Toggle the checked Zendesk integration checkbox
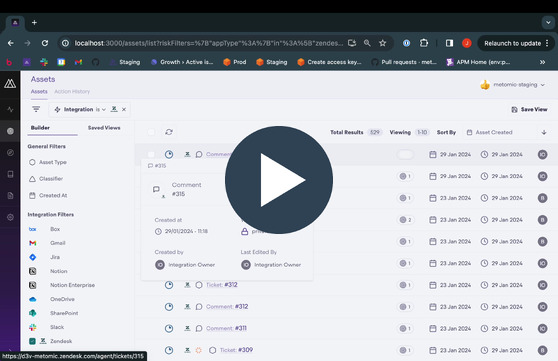Screen dimensions: 558x361 (x=32, y=341)
